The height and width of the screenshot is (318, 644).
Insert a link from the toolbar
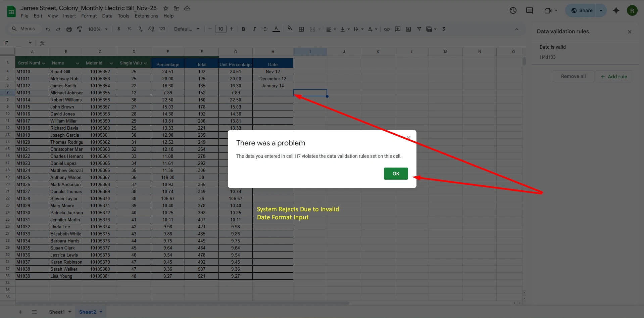point(387,29)
